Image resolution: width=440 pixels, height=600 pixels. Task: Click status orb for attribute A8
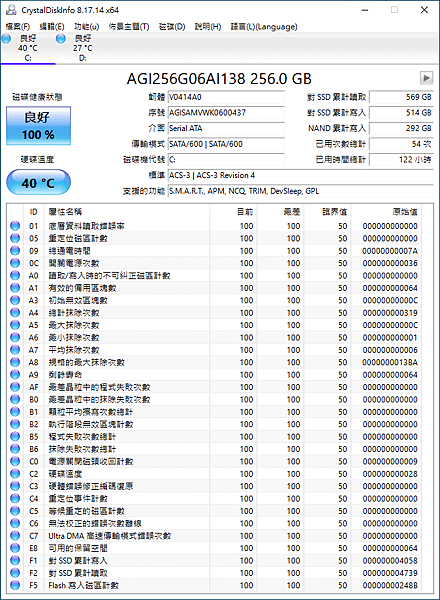point(15,362)
